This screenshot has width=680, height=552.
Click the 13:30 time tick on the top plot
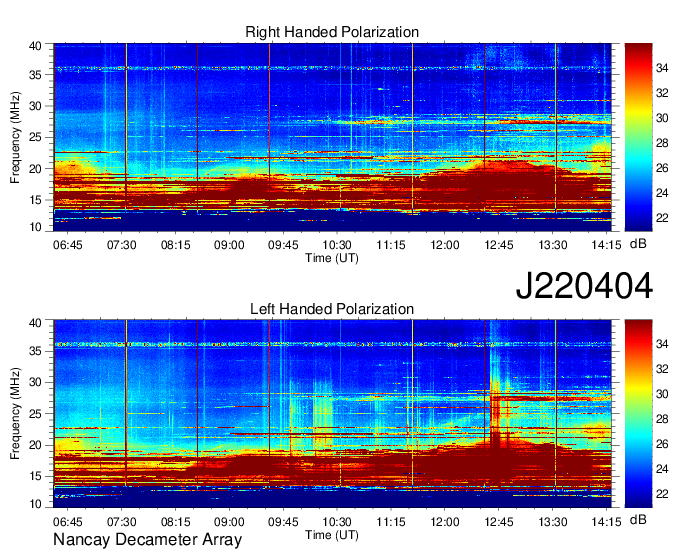[x=553, y=245]
